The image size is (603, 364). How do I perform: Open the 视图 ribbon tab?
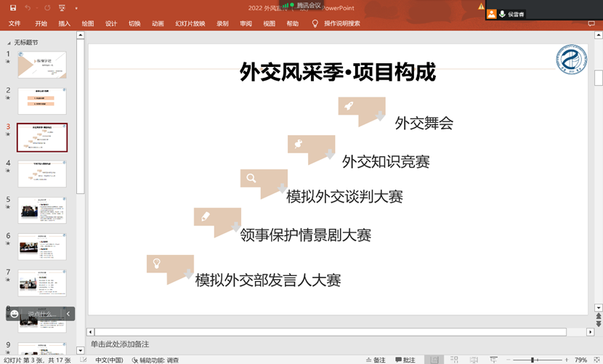270,23
